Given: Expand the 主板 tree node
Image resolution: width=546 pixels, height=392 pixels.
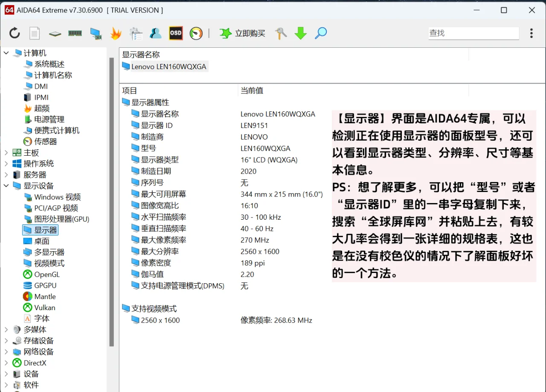Looking at the screenshot, I should [6, 153].
